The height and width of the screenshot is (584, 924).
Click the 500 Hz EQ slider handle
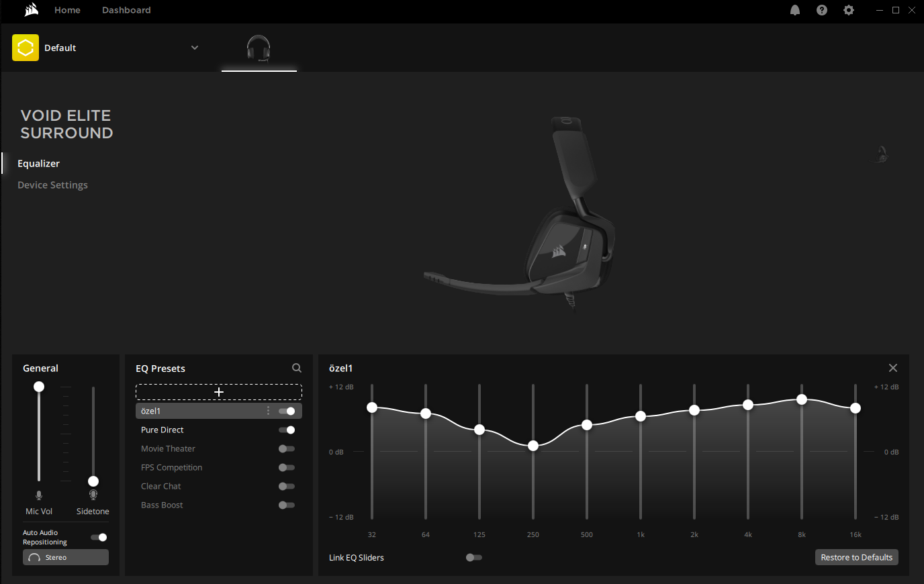tap(587, 425)
